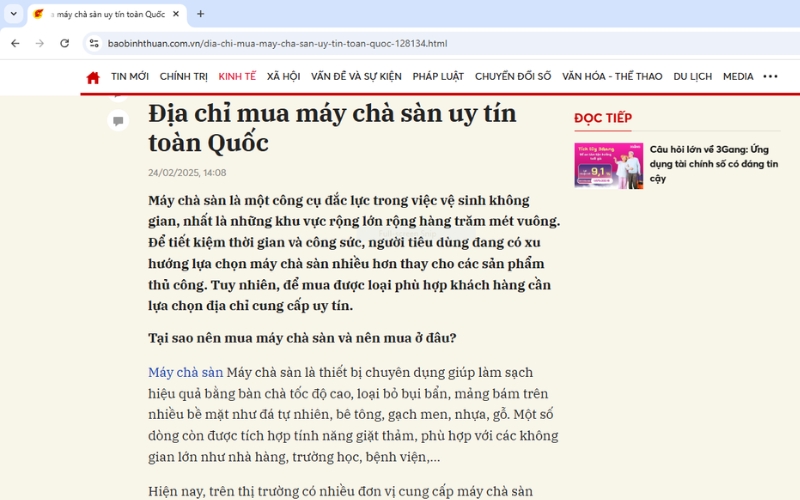Image resolution: width=800 pixels, height=500 pixels.
Task: Open the DU LỊCH menu section
Action: tap(693, 77)
